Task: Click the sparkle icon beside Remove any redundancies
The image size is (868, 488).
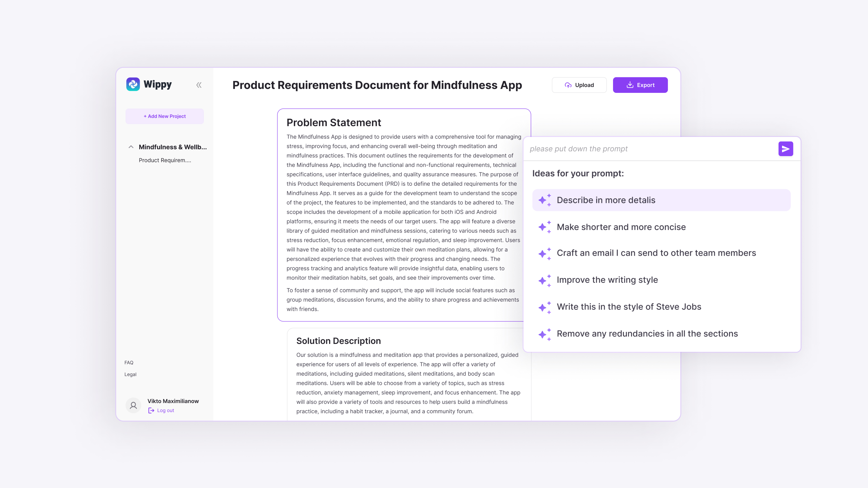Action: click(544, 334)
